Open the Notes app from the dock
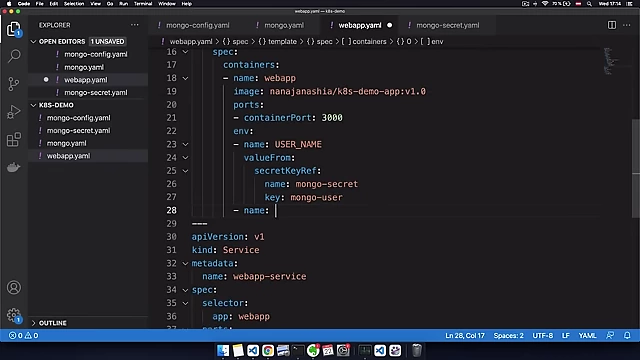This screenshot has height=360, width=640. click(238, 350)
